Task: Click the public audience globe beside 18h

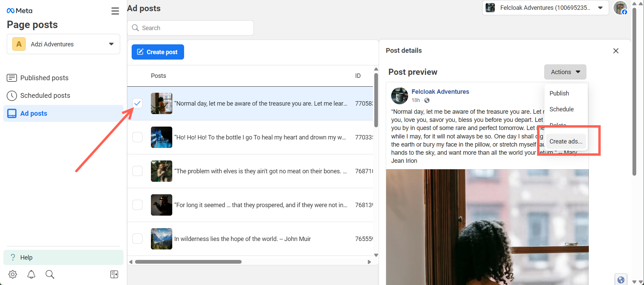Action: click(427, 100)
